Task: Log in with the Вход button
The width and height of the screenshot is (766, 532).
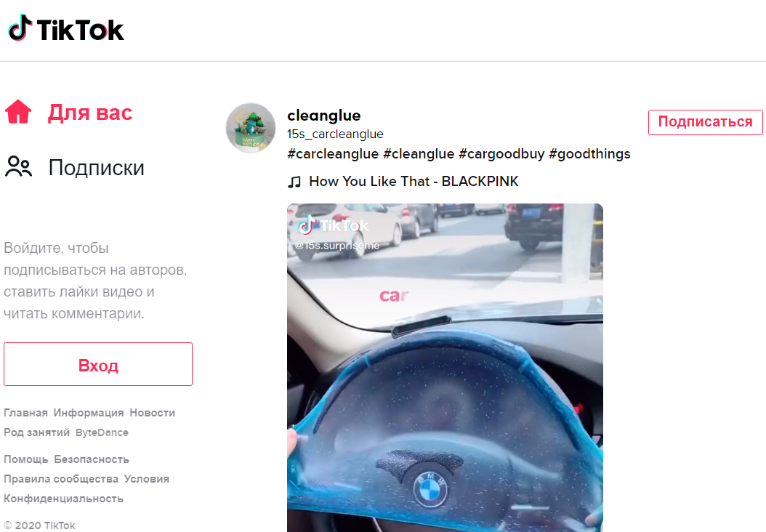Action: point(98,364)
